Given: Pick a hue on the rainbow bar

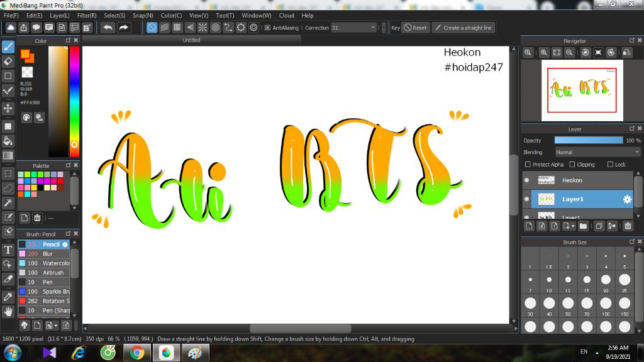Looking at the screenshot, I should coord(74,101).
